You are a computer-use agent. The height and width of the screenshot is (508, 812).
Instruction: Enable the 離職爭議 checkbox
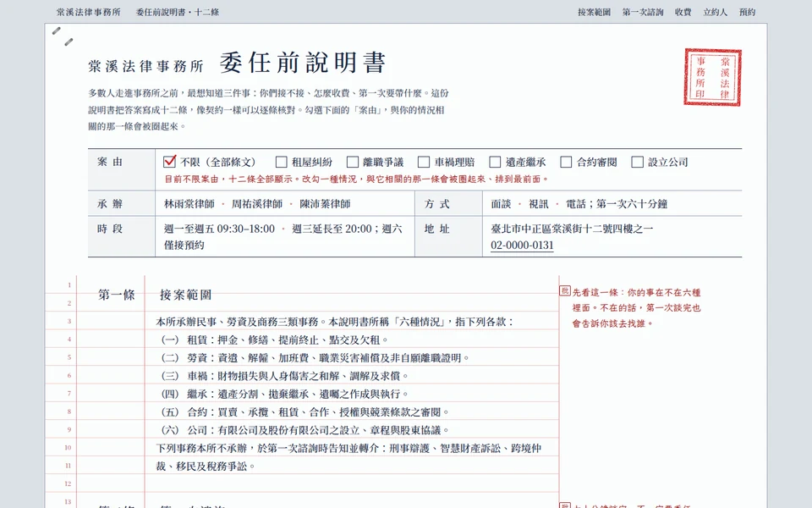click(x=353, y=163)
